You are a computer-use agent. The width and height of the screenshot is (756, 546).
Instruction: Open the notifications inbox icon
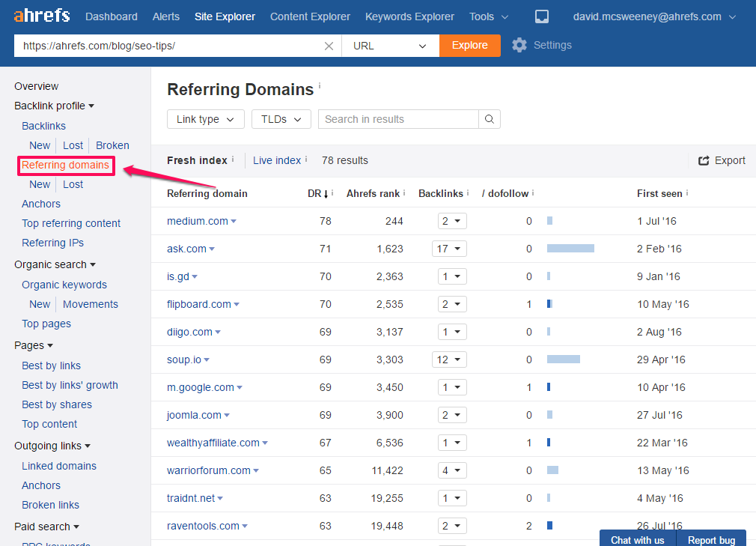click(x=541, y=17)
